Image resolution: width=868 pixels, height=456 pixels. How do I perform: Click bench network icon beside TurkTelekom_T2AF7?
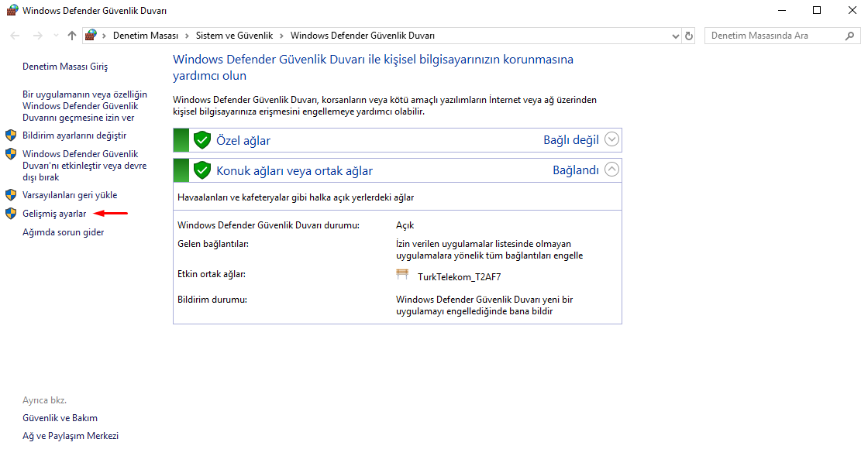[x=402, y=273]
